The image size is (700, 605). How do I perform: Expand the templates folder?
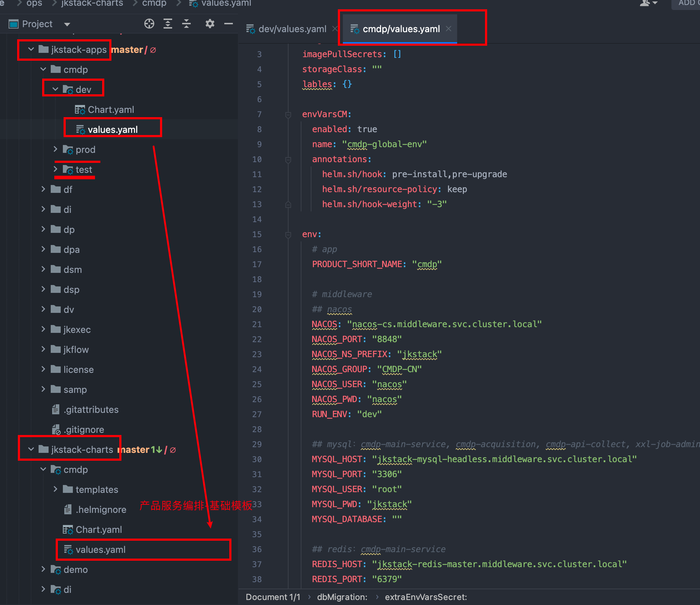(x=55, y=489)
